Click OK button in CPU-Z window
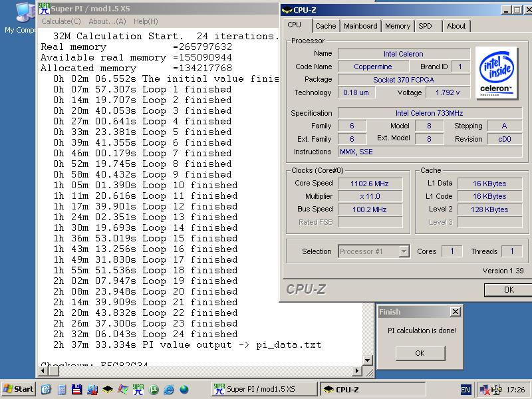 (x=508, y=290)
